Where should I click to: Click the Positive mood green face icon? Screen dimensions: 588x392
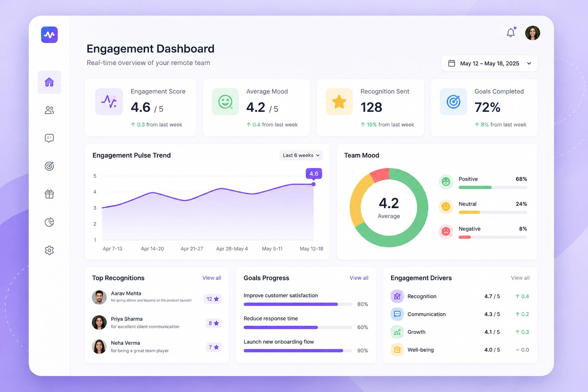pos(446,182)
